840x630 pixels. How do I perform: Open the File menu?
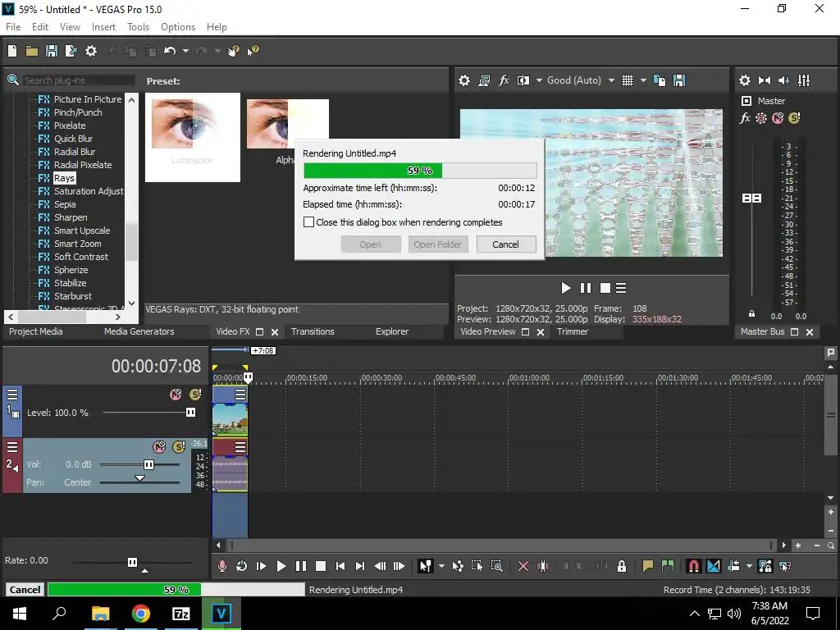[13, 27]
